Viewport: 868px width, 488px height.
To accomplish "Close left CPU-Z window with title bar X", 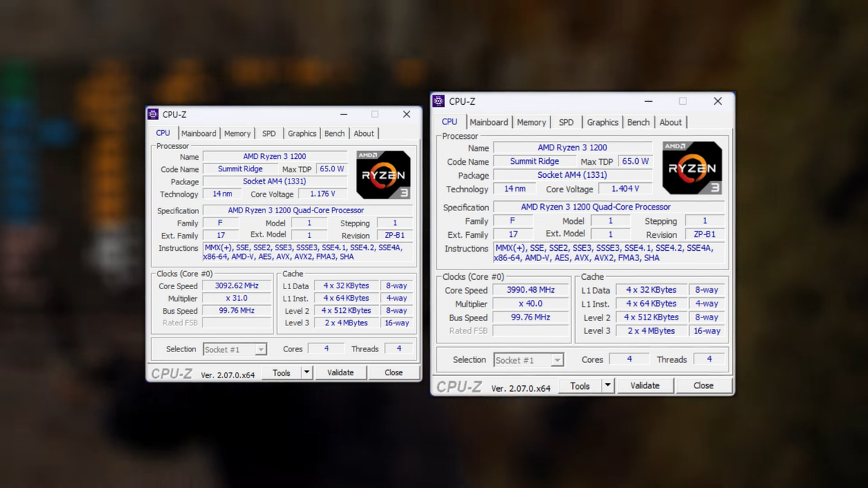I will coord(407,114).
